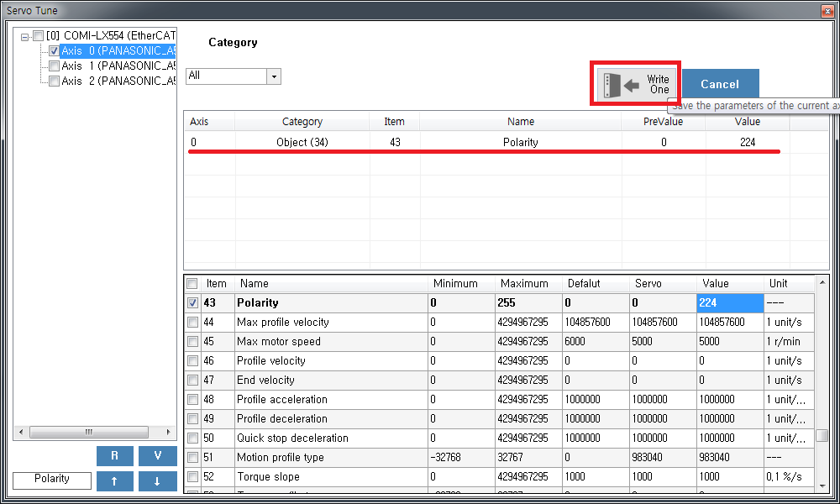Toggle the COMI-LX554 root checkbox

[39, 36]
